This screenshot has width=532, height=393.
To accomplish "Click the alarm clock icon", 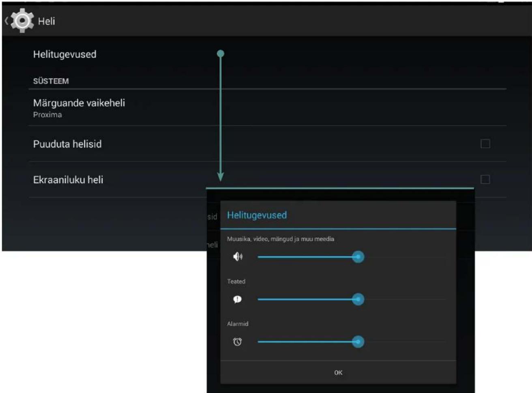I will pyautogui.click(x=238, y=342).
